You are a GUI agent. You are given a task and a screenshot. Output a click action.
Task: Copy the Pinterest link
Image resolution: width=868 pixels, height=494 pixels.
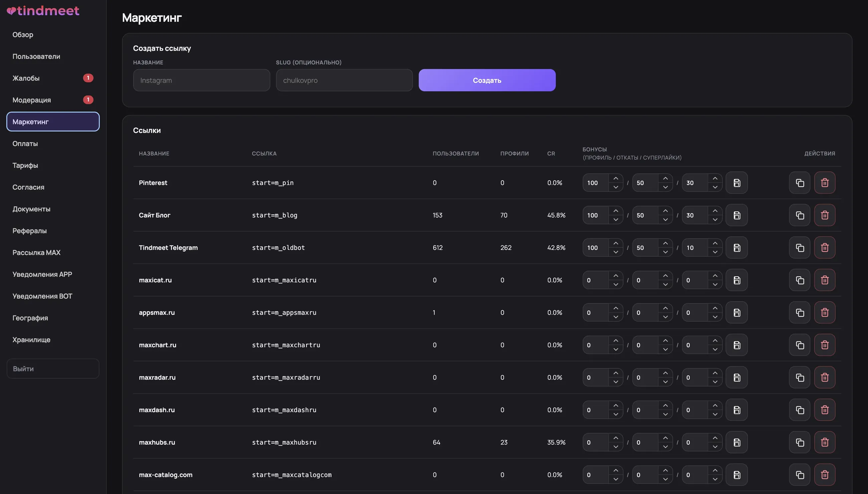point(800,183)
